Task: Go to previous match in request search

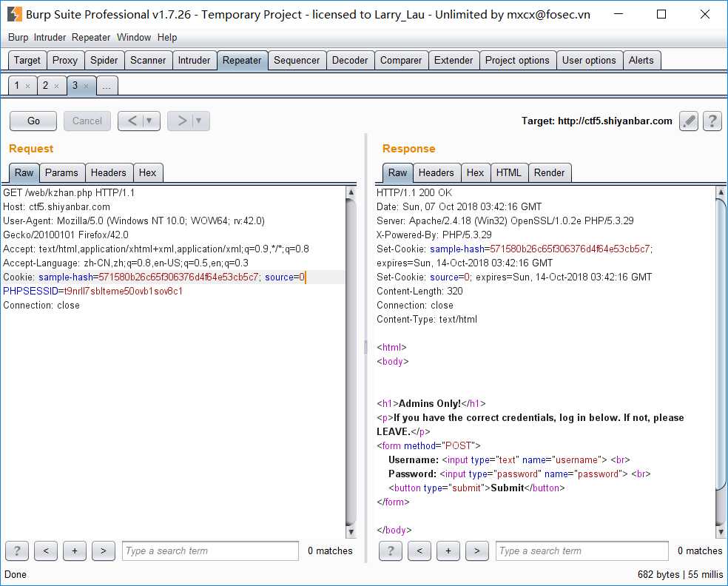Action: coord(46,551)
